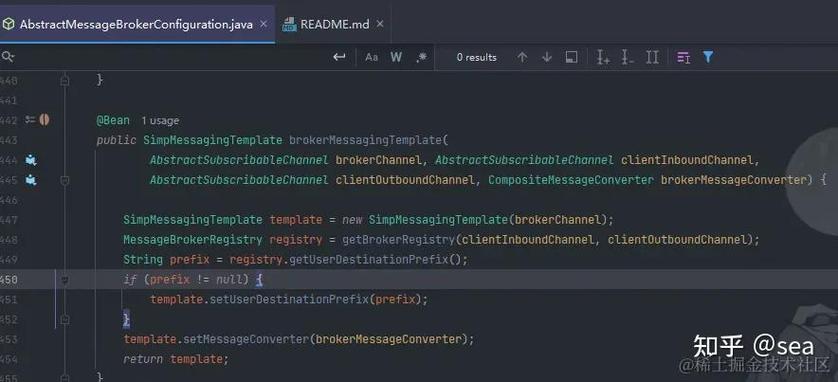Unselect occurrence icon in search bar
Viewport: 838px width, 382px height.
pos(627,57)
